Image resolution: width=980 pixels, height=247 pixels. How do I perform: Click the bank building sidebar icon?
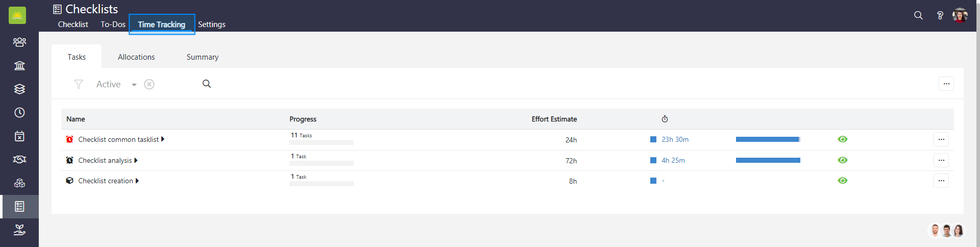[x=19, y=66]
